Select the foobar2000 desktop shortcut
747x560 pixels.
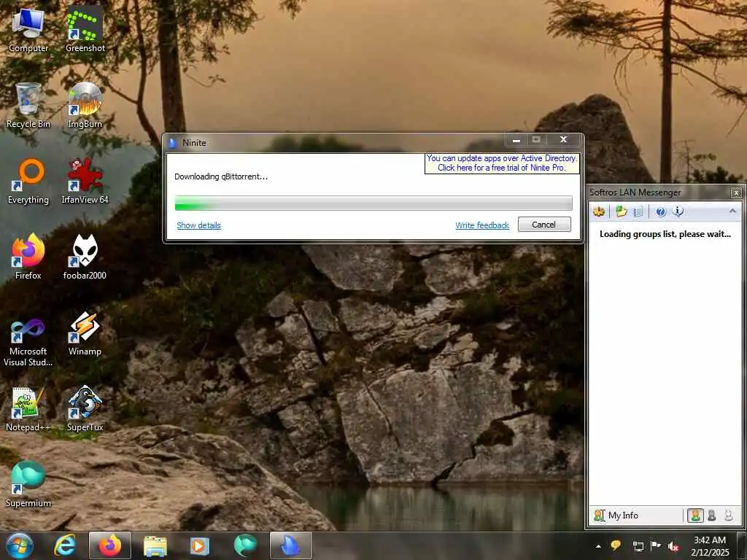(x=85, y=257)
